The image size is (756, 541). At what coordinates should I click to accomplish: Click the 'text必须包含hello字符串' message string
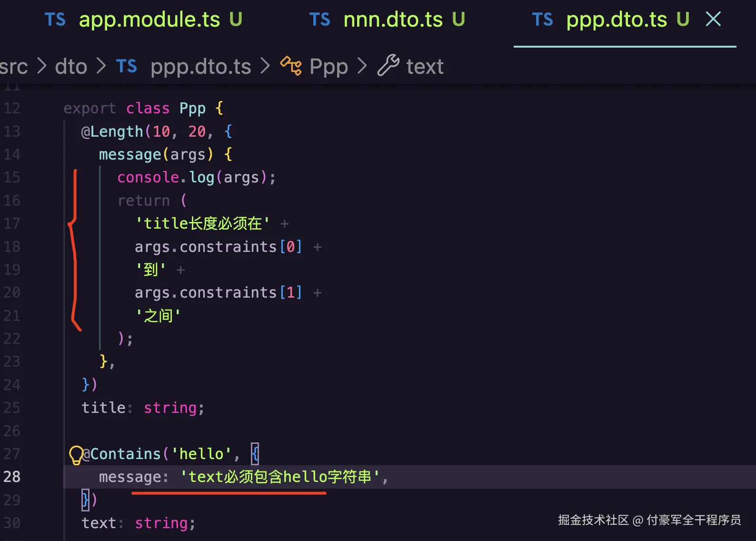(x=280, y=477)
